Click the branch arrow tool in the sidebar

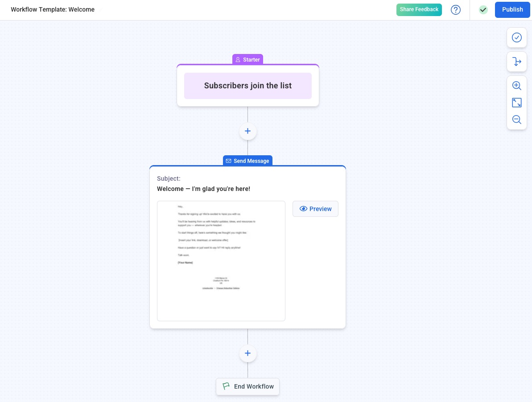coord(516,62)
